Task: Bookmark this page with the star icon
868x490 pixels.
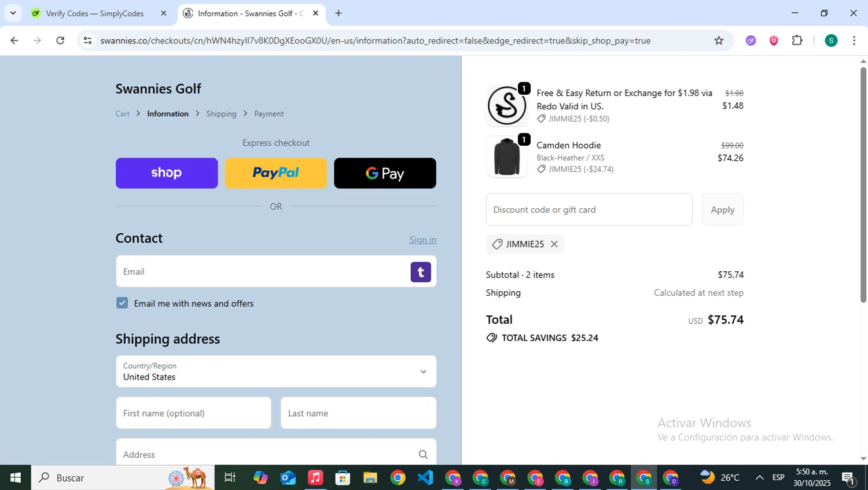Action: point(719,40)
